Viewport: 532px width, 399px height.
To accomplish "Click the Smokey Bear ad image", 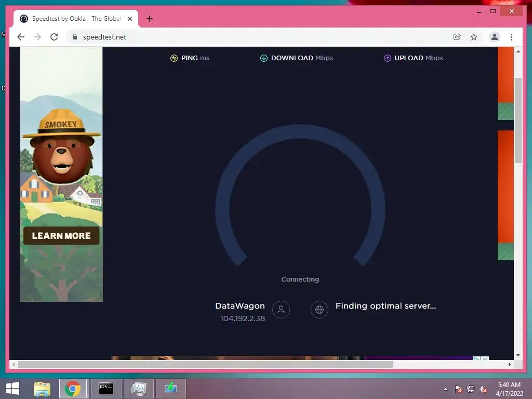I will tap(61, 174).
